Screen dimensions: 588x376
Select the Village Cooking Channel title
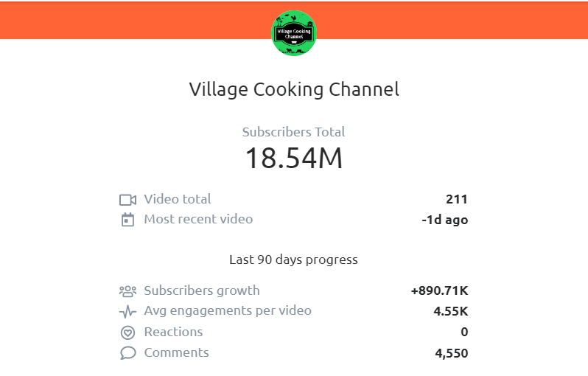tap(294, 89)
